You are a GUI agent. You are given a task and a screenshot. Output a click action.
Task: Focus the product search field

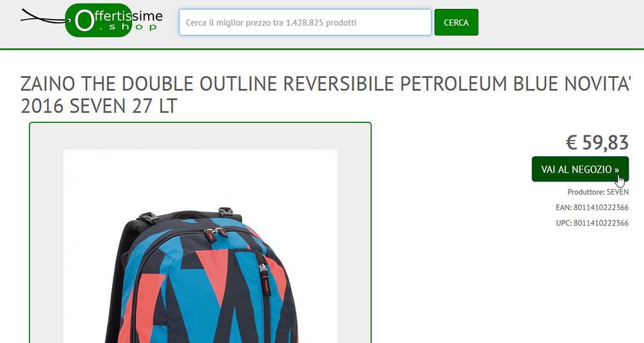tap(305, 22)
